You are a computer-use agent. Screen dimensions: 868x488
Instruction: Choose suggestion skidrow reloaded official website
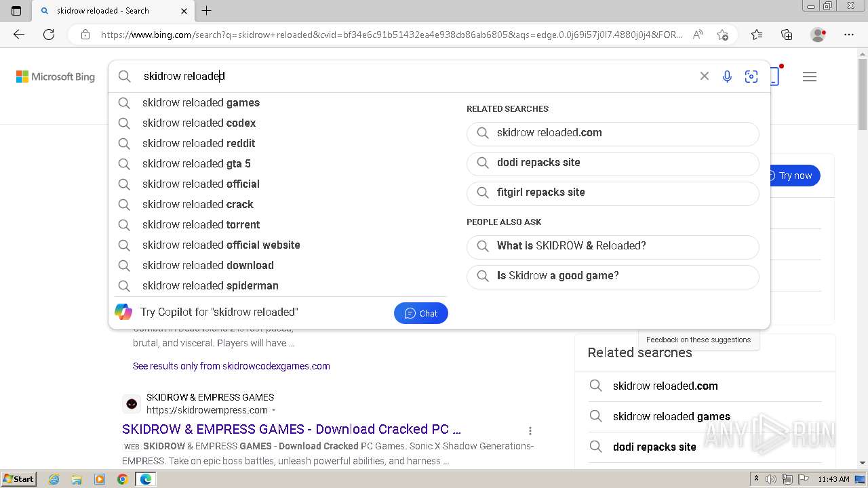click(278, 245)
